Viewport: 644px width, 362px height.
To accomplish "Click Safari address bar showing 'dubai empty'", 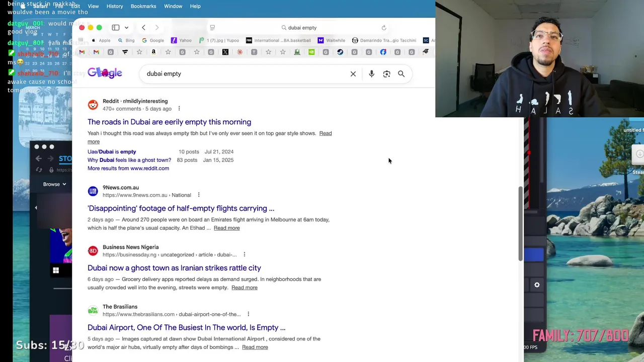I will 299,28.
